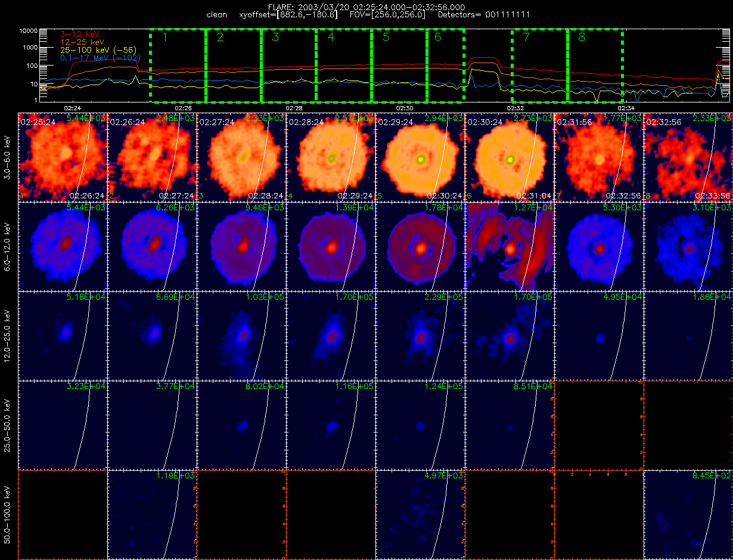Click the 12.0-25.0 keV row label
The image size is (733, 560).
click(x=8, y=335)
